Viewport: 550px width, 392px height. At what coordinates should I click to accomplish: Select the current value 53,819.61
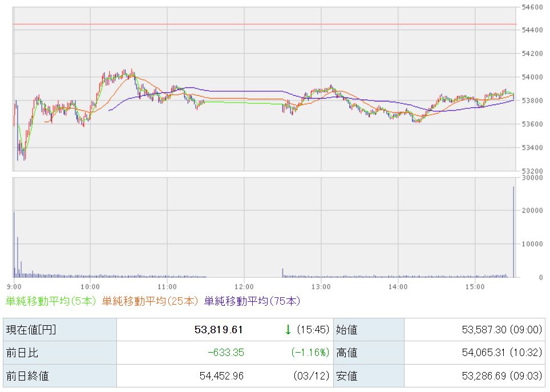pos(219,329)
